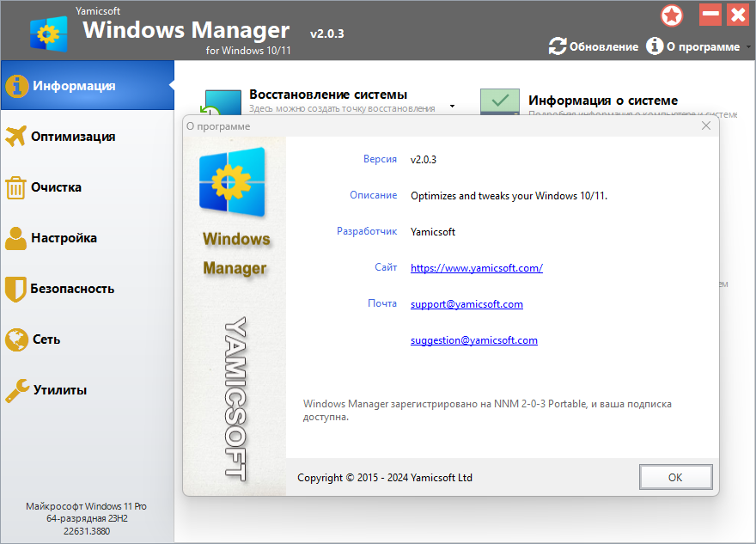
Task: Click the suggestion@yamicsoft.com email link
Action: [x=474, y=340]
